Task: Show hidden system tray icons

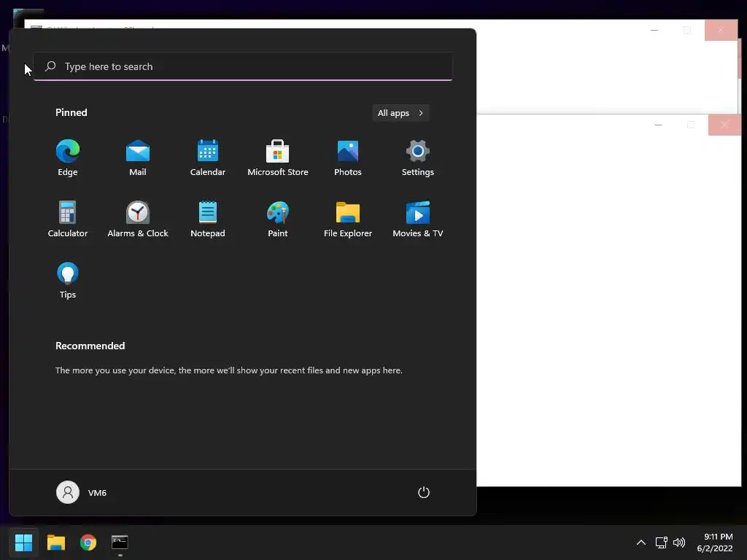Action: 641,542
